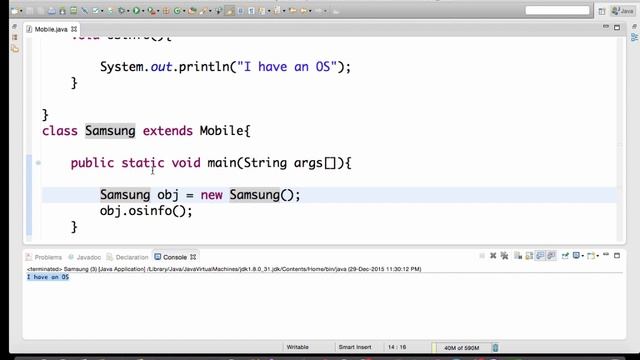The height and width of the screenshot is (360, 640).
Task: Click the Terminate square in Console toolbar
Action: coord(482,256)
